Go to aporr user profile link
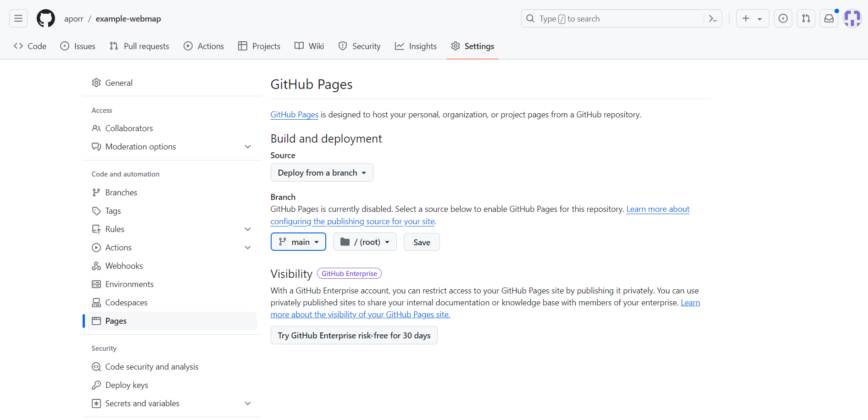Screen dimensions: 868x420 coord(74,19)
